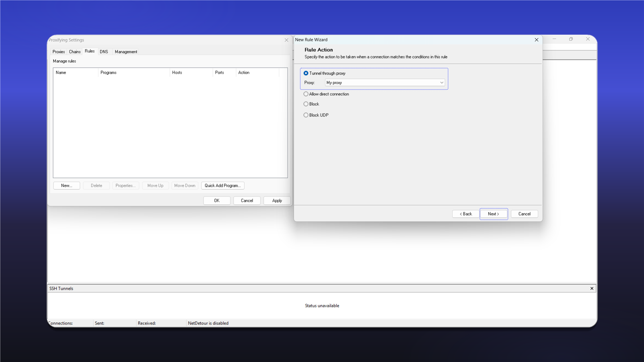Apply the proxifying settings
The image size is (644, 362).
pyautogui.click(x=277, y=200)
